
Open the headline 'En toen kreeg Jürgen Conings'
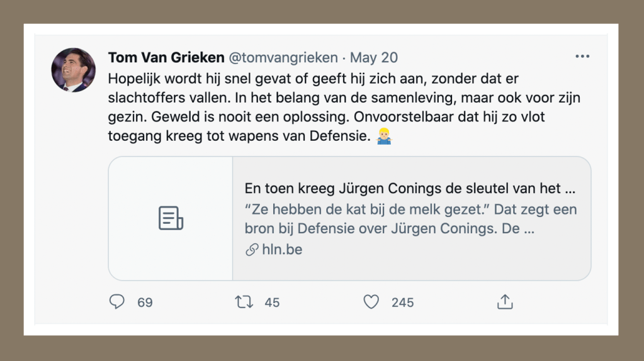410,188
